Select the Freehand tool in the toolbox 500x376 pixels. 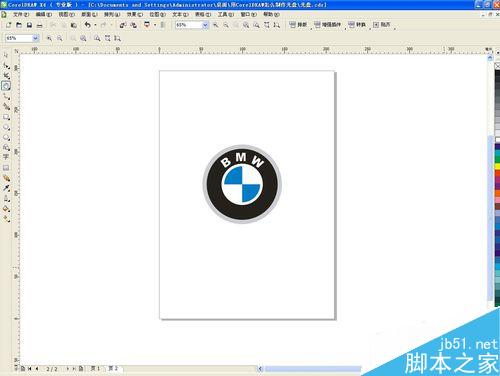(x=6, y=96)
